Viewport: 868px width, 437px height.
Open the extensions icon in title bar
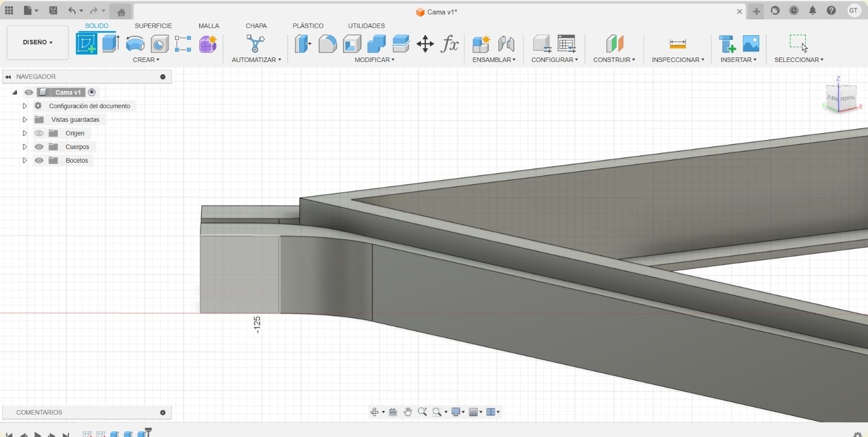(775, 10)
